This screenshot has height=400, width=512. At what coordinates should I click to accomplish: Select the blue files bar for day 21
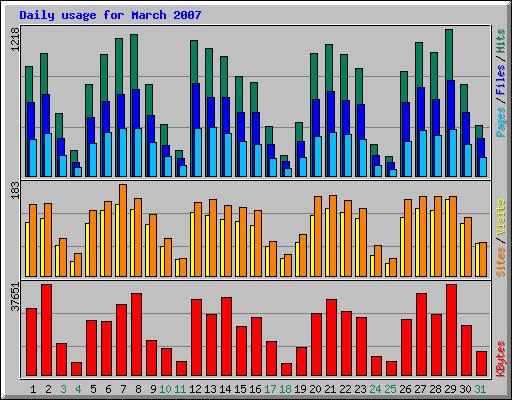332,112
